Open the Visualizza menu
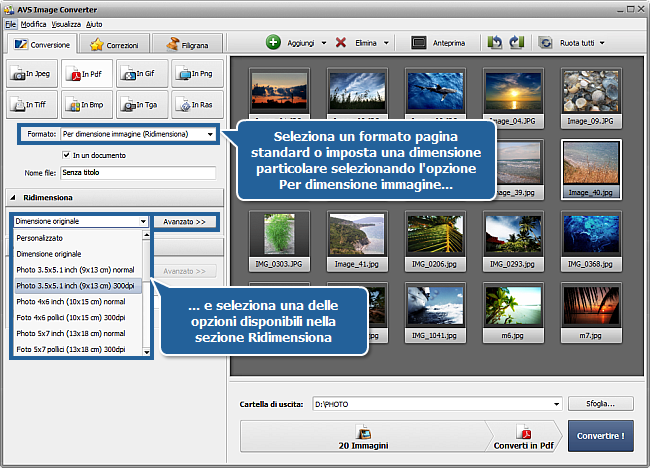Image resolution: width=650 pixels, height=468 pixels. [66, 22]
